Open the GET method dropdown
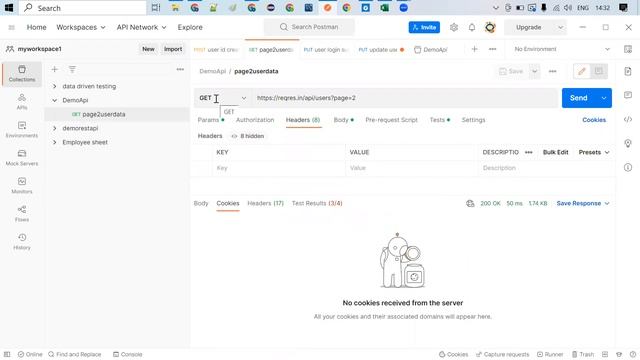The image size is (640, 360). 222,98
